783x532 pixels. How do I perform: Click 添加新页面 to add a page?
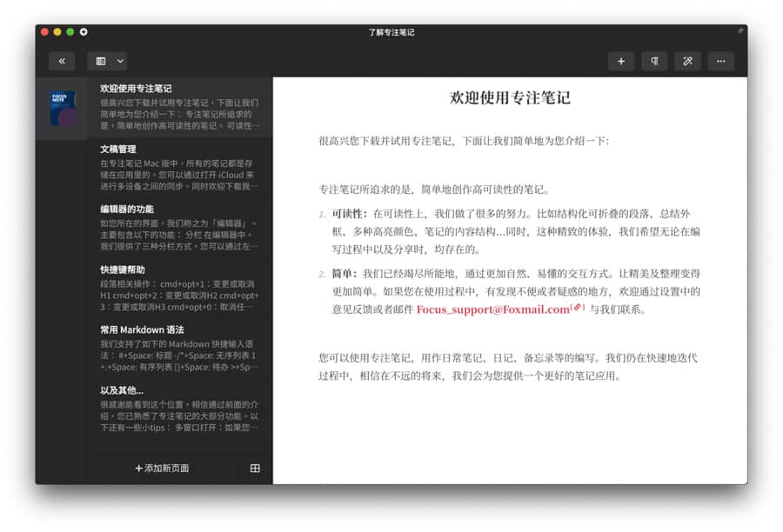point(162,468)
